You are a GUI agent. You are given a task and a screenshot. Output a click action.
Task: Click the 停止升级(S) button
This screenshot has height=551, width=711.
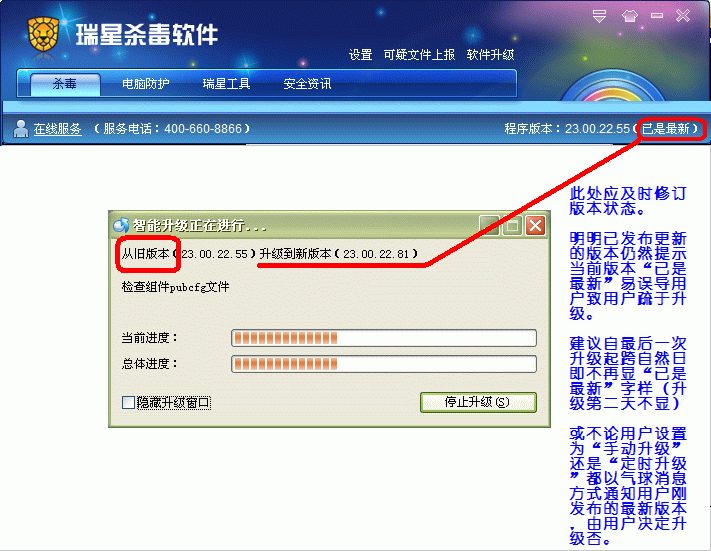(x=478, y=402)
